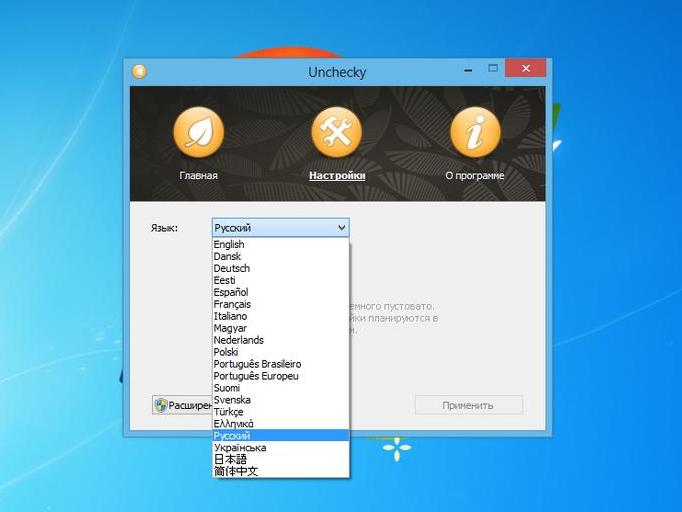Choose Español from the language list

point(281,292)
